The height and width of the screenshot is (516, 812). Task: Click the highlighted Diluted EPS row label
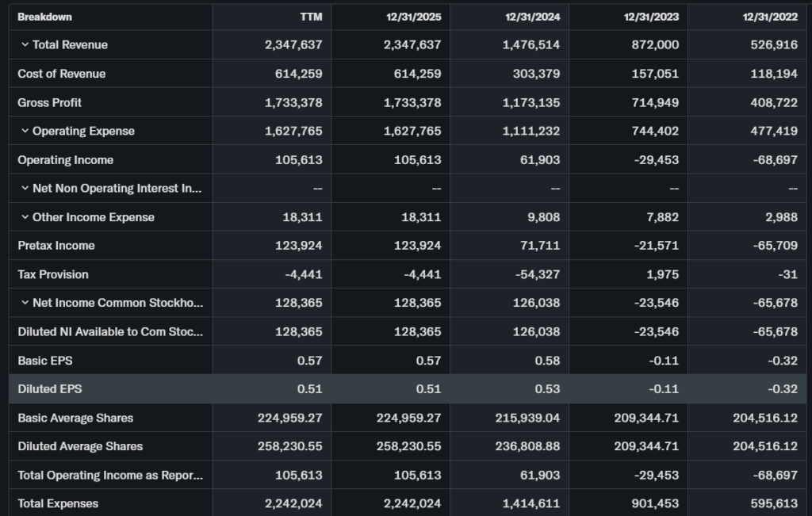click(x=50, y=389)
